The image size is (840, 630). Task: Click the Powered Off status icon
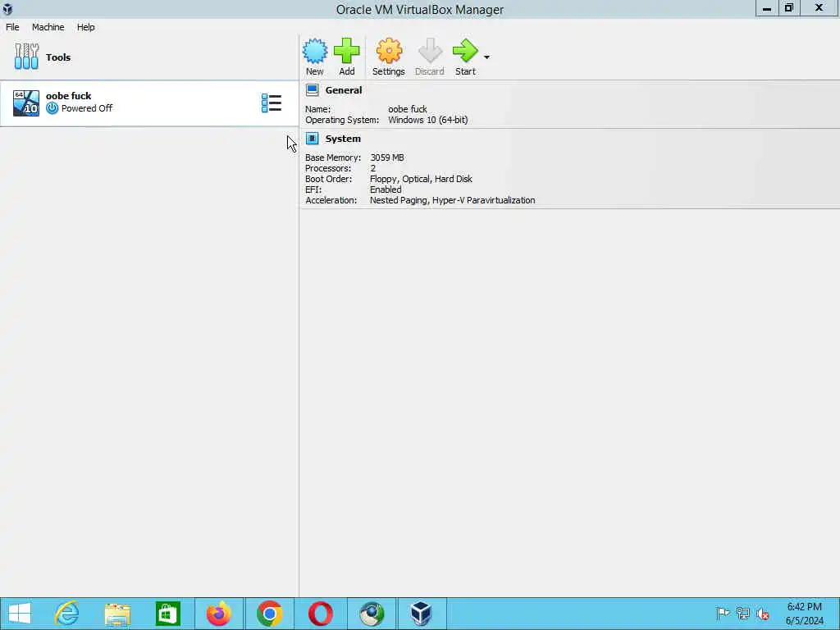[x=52, y=108]
